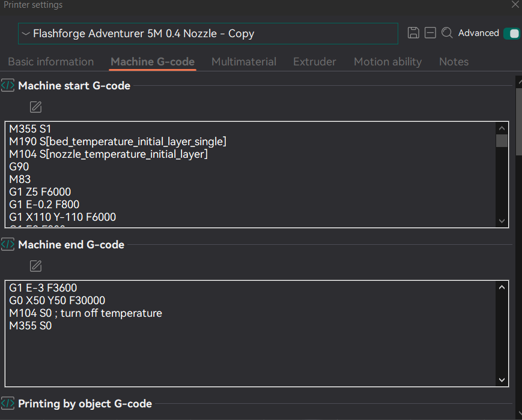Click code icon beside Printing by object G-code
Image resolution: width=522 pixels, height=420 pixels.
8,403
